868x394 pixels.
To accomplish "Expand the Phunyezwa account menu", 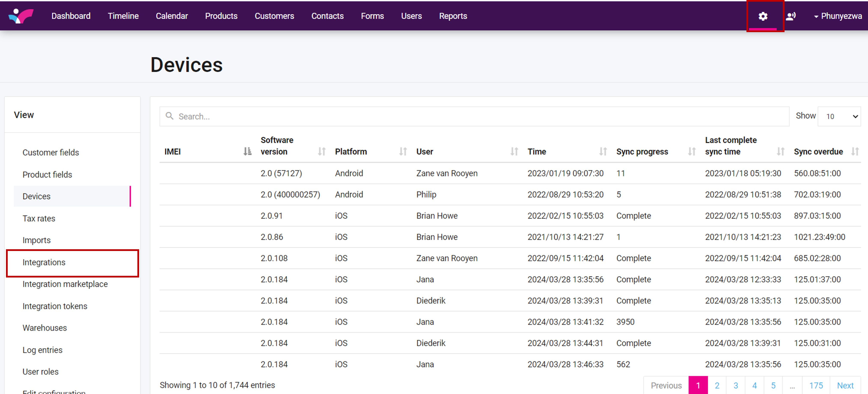I will [838, 16].
